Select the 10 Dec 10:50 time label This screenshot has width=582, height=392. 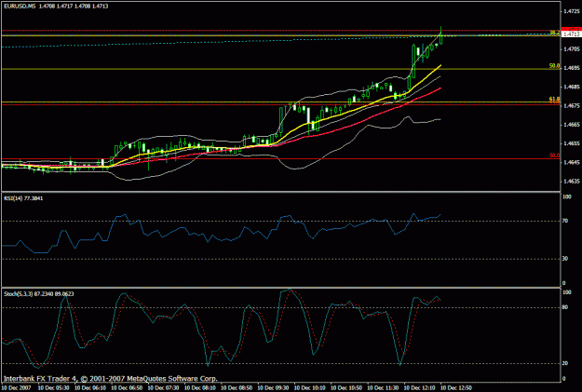[x=346, y=388]
